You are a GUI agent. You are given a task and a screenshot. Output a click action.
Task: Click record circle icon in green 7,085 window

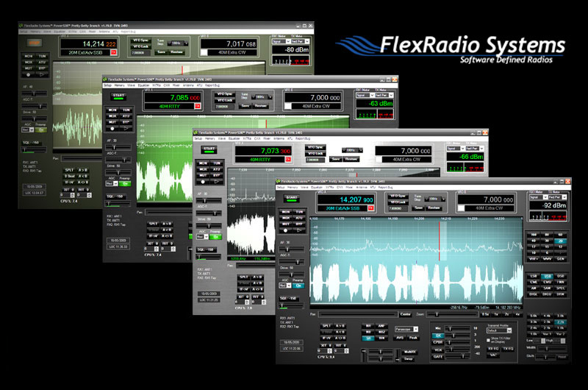(112, 128)
